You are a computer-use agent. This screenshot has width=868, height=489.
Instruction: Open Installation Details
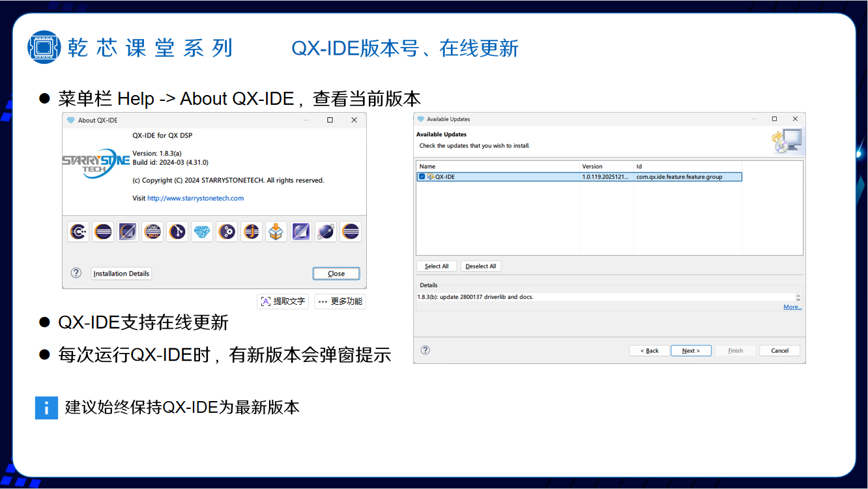[x=121, y=273]
